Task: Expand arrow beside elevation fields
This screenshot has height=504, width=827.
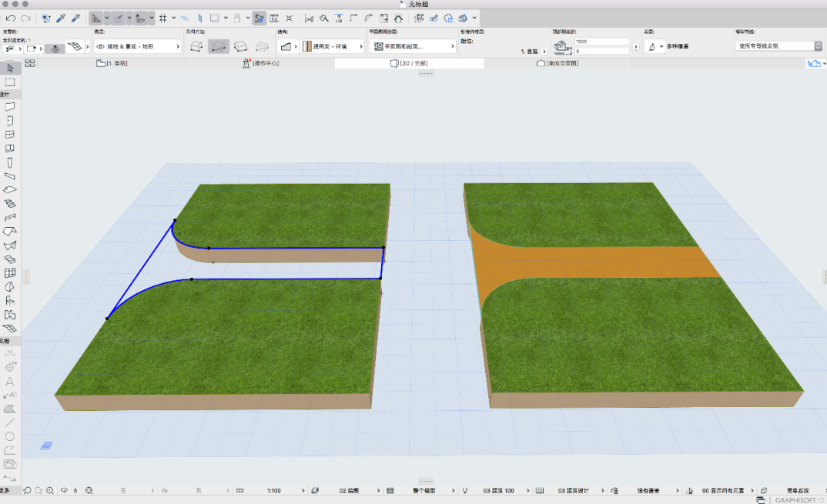Action: [635, 46]
